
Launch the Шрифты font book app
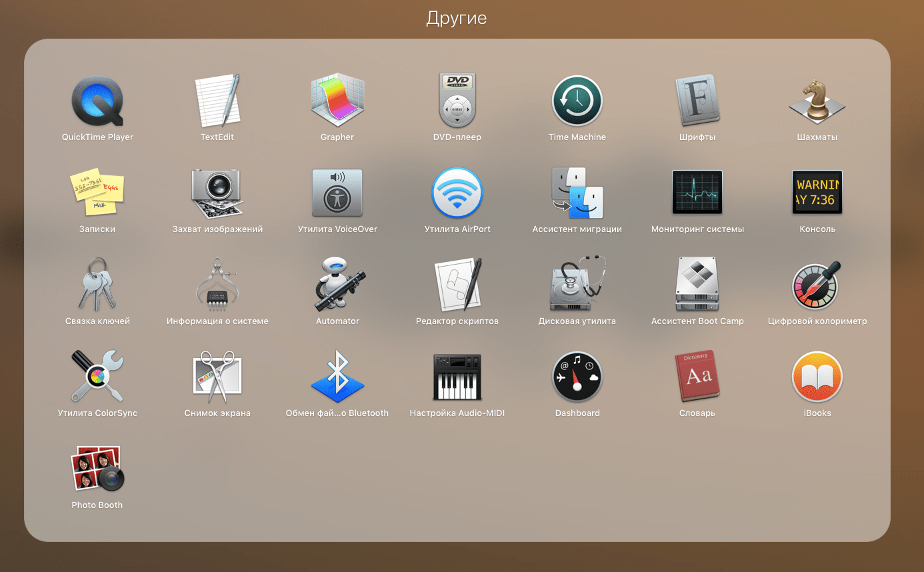click(697, 101)
